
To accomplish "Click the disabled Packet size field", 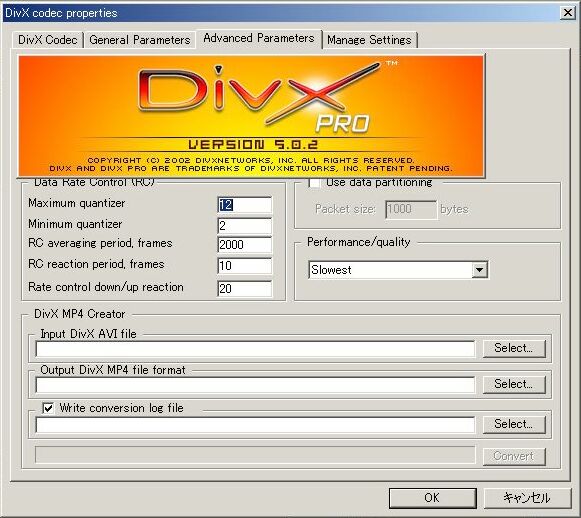I will tap(411, 209).
